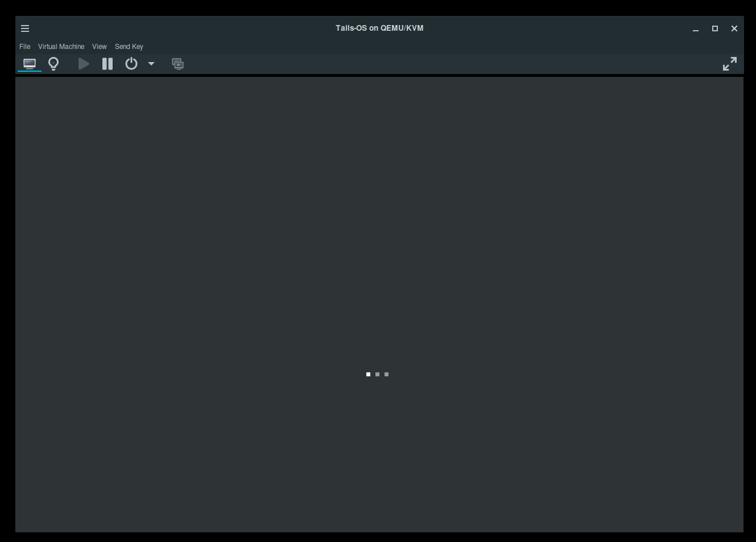Image resolution: width=756 pixels, height=542 pixels.
Task: Open the File menu
Action: pos(25,47)
